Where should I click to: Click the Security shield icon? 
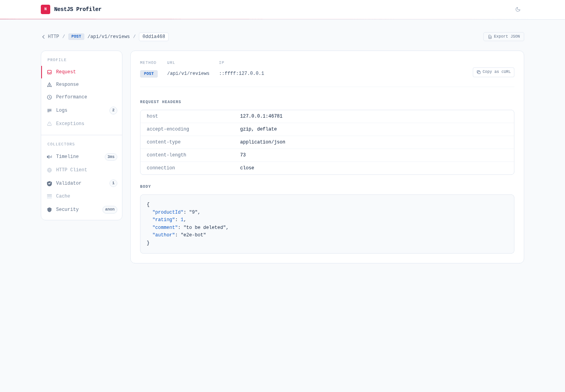coord(49,210)
